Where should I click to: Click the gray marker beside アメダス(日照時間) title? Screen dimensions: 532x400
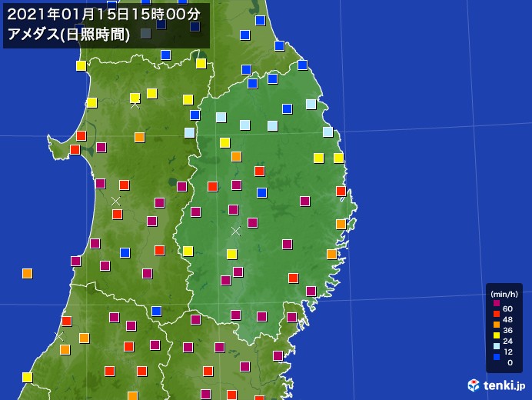(x=146, y=34)
